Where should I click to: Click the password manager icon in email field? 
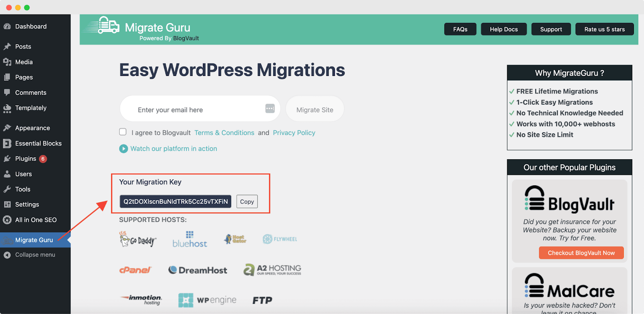[270, 109]
